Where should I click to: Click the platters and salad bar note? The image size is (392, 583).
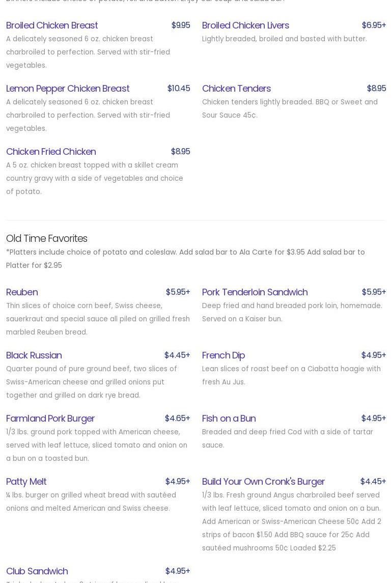coord(185,259)
